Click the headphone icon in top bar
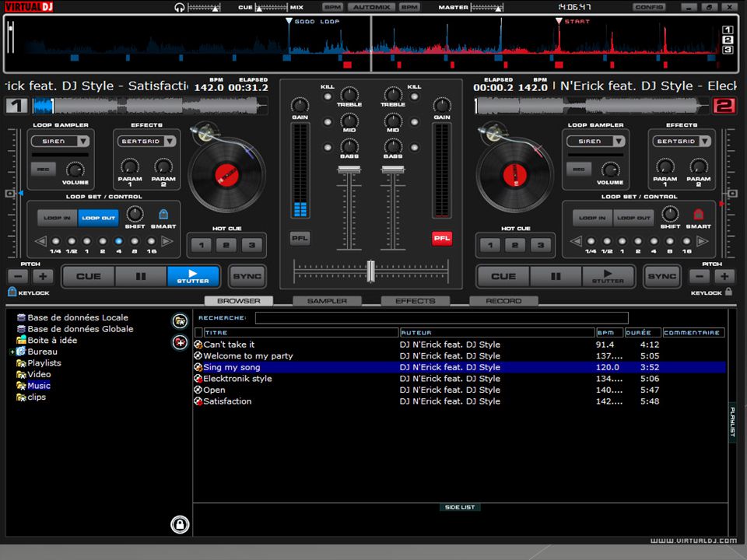Viewport: 747px width, 560px height. click(180, 7)
